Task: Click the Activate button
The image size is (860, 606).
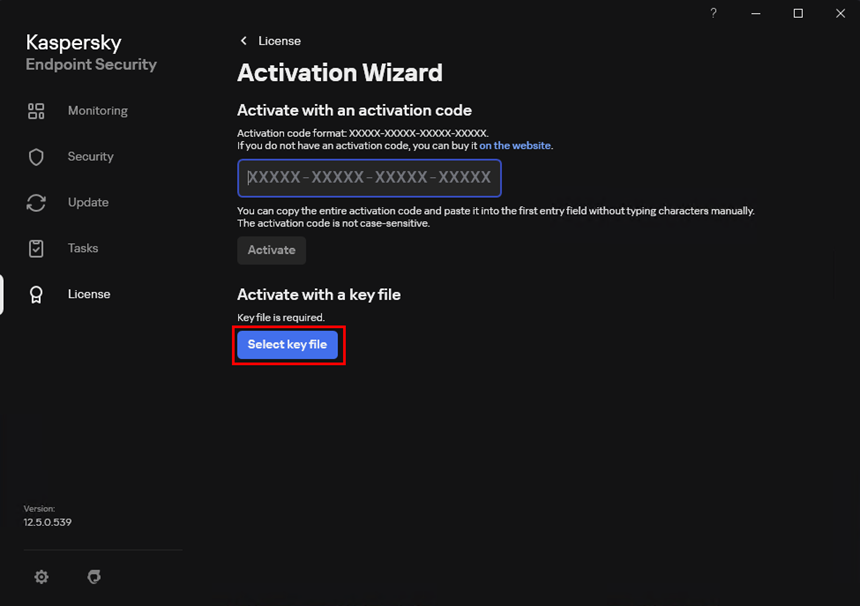Action: (271, 250)
